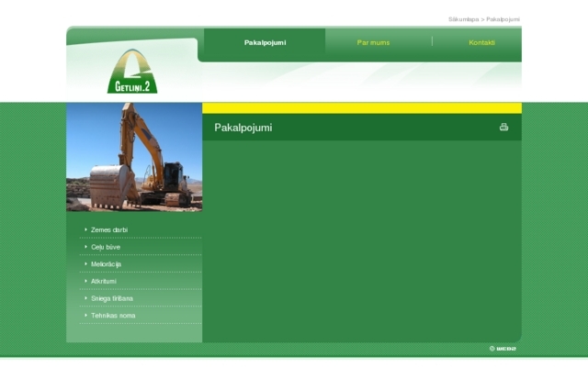Click the arrow bullet beside Tehnikas noma
The height and width of the screenshot is (368, 588).
(x=85, y=316)
